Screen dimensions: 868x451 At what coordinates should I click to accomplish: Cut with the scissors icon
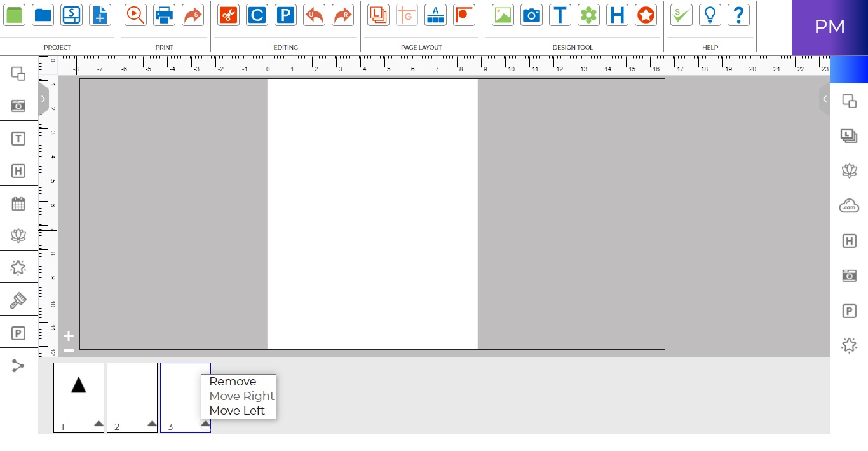228,15
